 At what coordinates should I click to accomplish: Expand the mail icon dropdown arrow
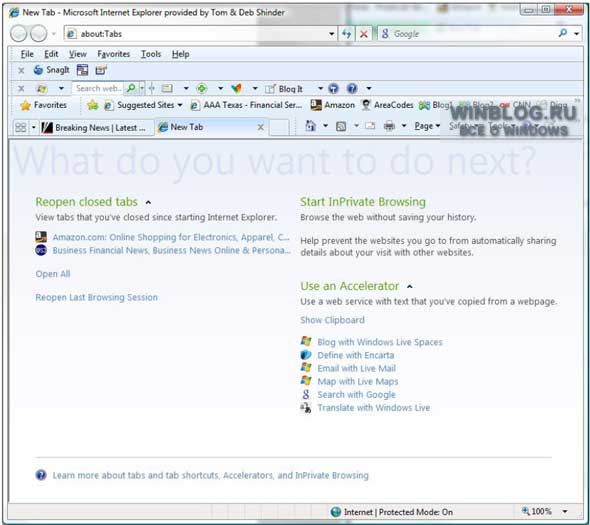(x=186, y=89)
